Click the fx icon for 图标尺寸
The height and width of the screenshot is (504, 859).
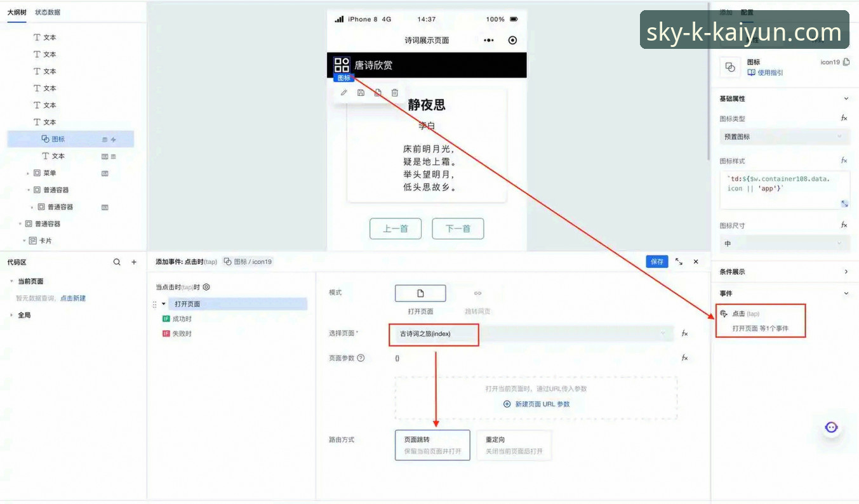click(x=844, y=225)
